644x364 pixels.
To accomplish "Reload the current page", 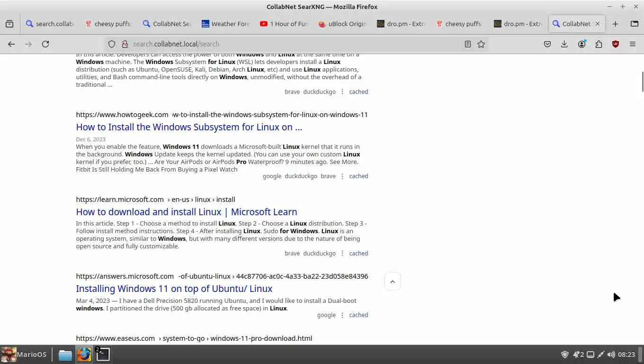I will (x=45, y=44).
